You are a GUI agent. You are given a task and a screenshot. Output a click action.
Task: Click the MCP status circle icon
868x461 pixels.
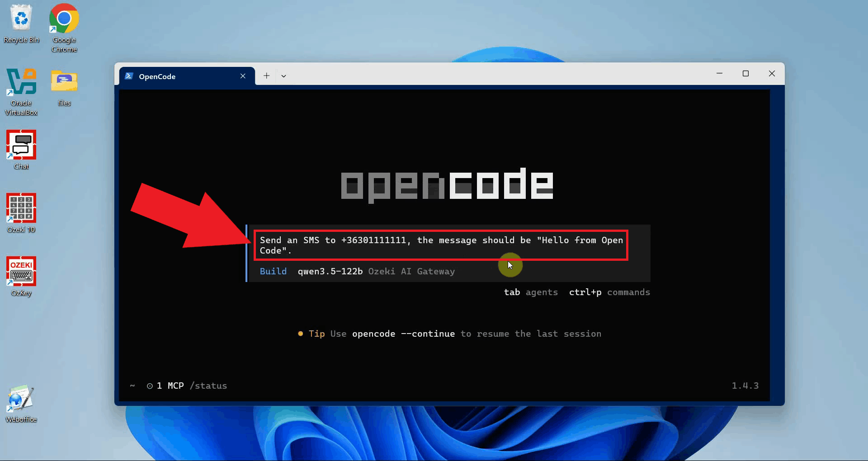[x=150, y=386]
